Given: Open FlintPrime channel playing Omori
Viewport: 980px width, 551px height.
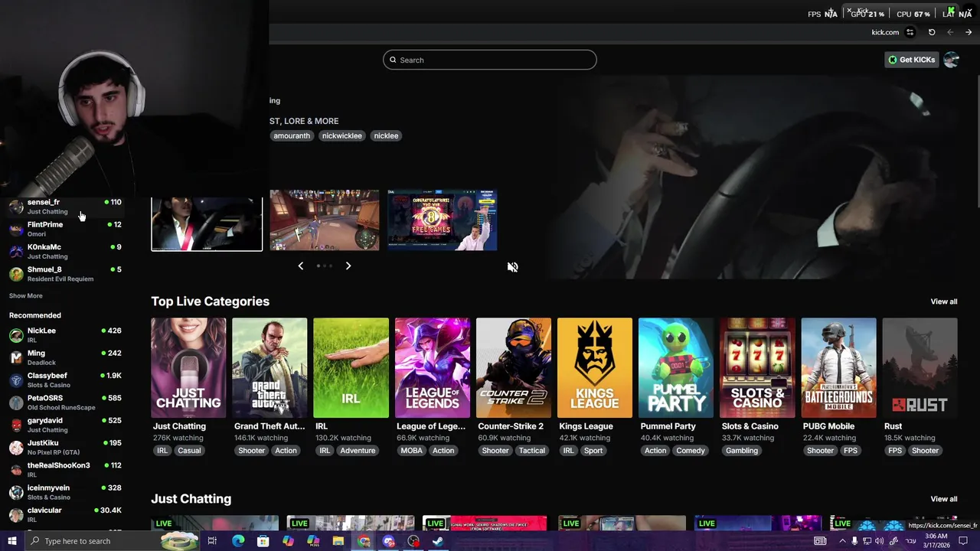Looking at the screenshot, I should click(x=65, y=229).
